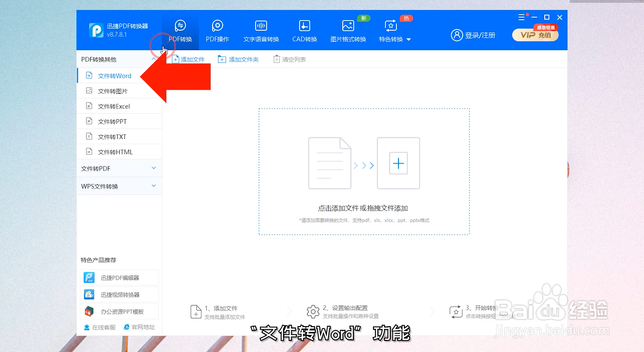The width and height of the screenshot is (644, 352).
Task: Open 图片格式转换 tab
Action: 348,31
